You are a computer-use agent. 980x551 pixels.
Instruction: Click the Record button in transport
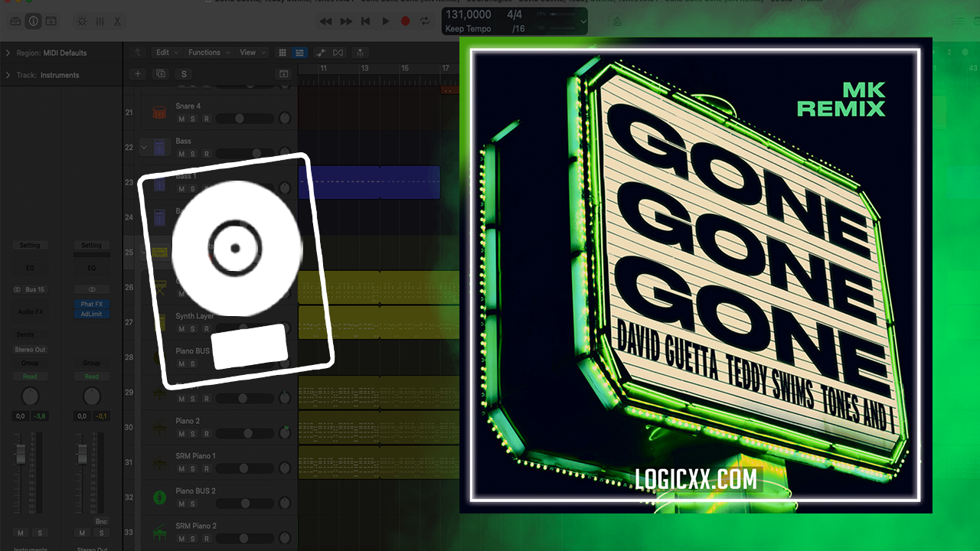click(x=405, y=21)
